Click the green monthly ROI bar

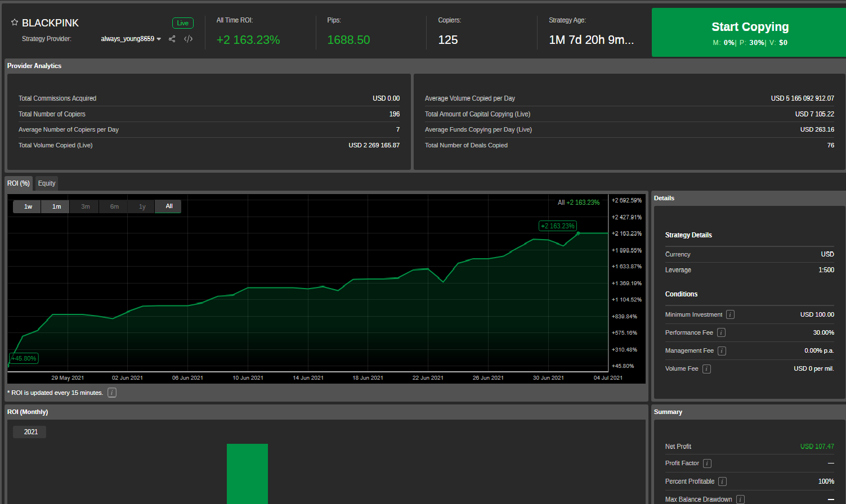(x=247, y=474)
